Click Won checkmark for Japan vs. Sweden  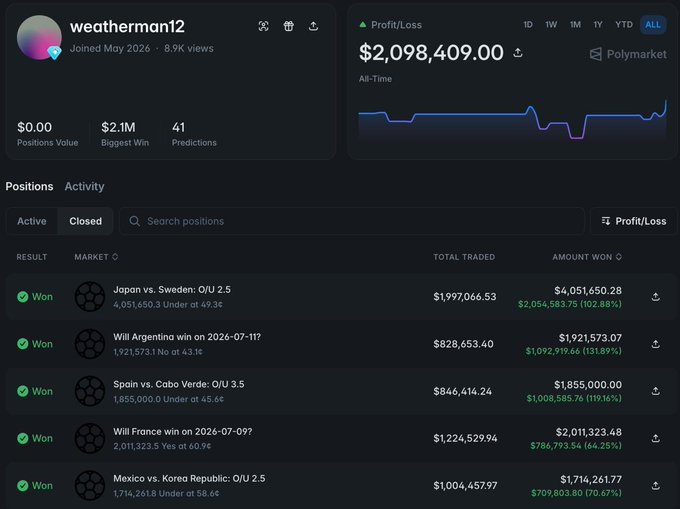pos(23,297)
